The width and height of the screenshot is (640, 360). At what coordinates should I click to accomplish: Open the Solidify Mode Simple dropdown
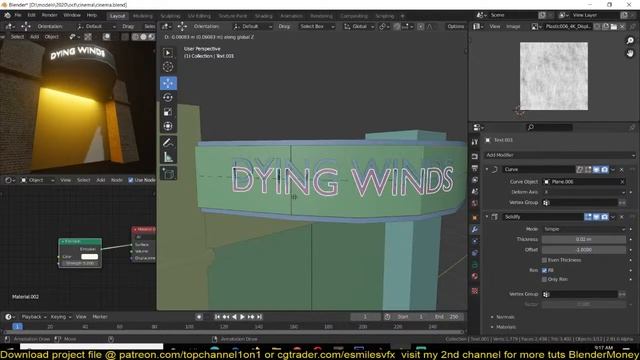point(584,229)
